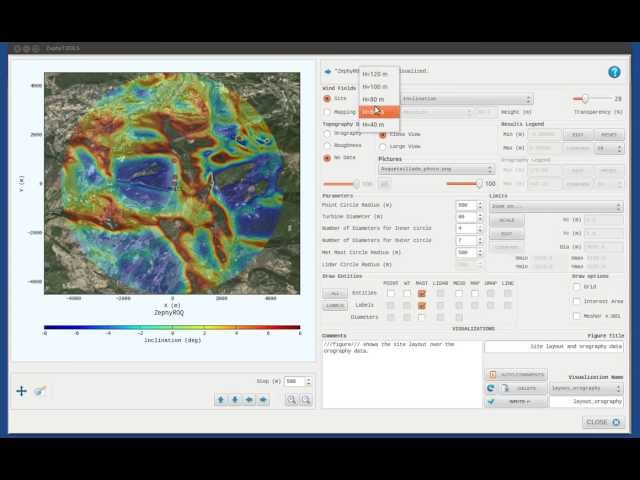Click the Results Legend Reset button
The image size is (640, 480).
(609, 135)
